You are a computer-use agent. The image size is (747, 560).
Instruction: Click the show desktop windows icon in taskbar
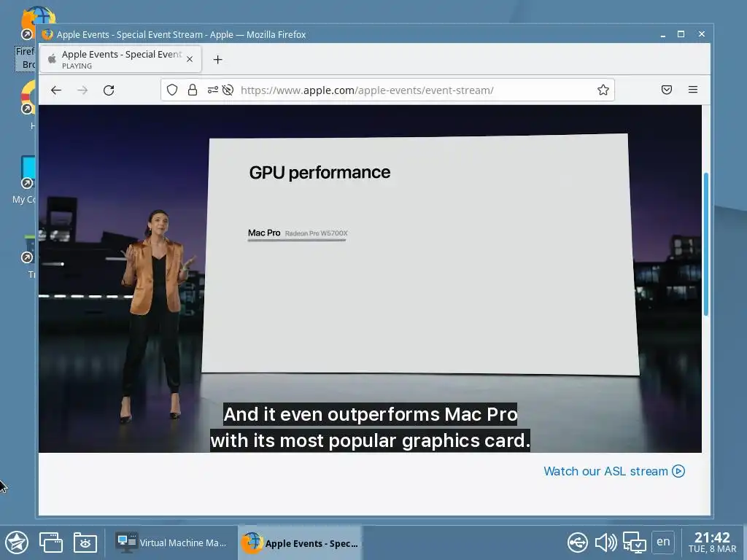[x=50, y=542]
